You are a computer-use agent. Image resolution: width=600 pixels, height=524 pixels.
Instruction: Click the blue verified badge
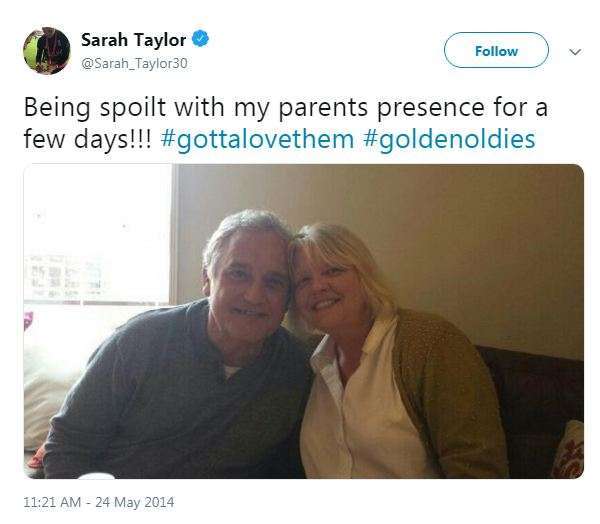(x=202, y=41)
